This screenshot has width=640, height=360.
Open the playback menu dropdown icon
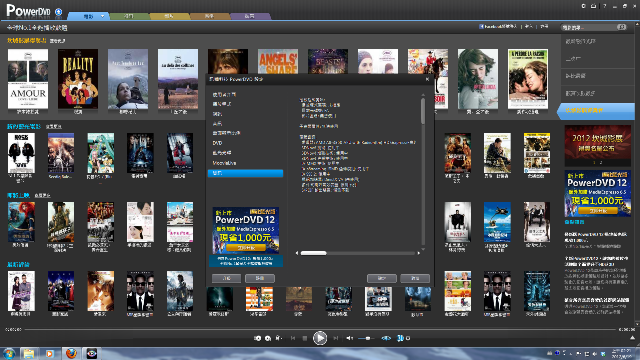pos(278,338)
